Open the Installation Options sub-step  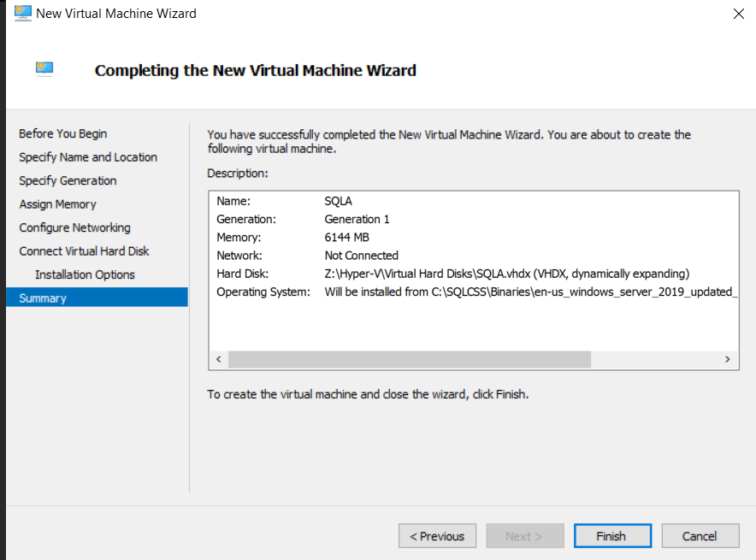pyautogui.click(x=85, y=274)
